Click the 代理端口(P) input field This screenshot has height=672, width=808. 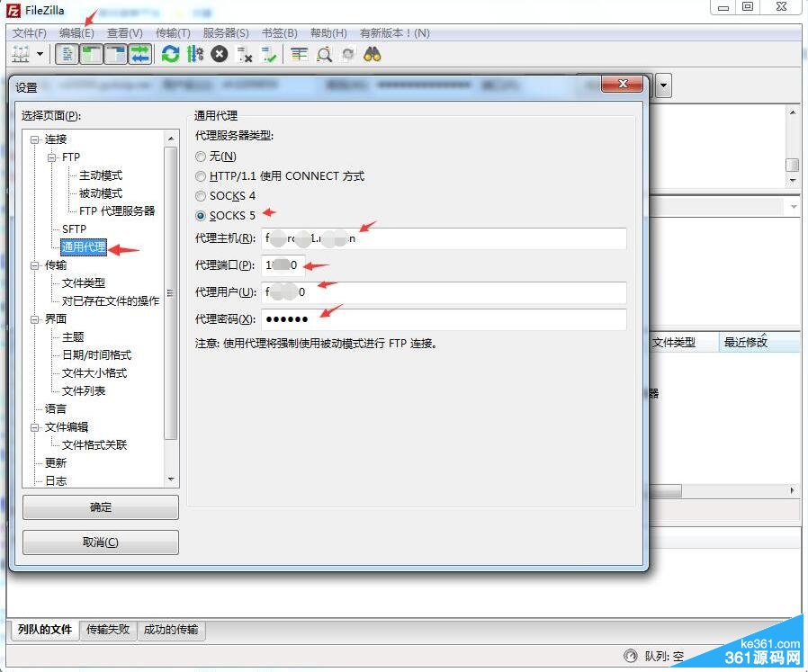[x=283, y=265]
